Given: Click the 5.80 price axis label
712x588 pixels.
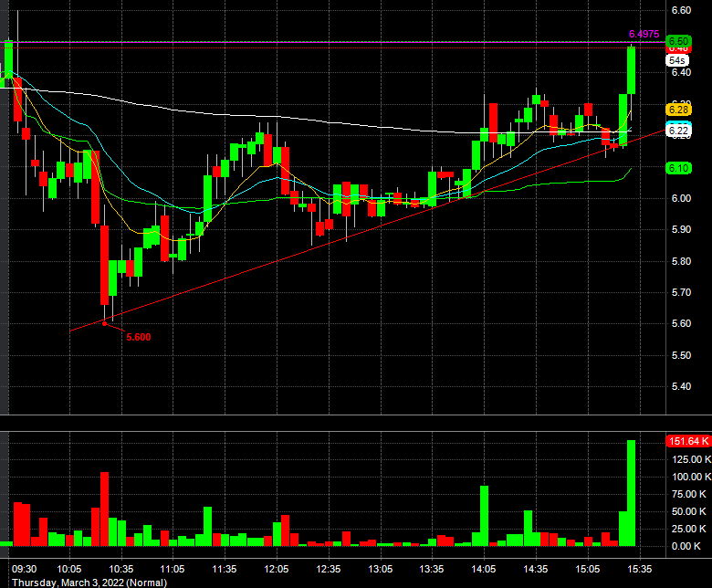Looking at the screenshot, I should (681, 261).
